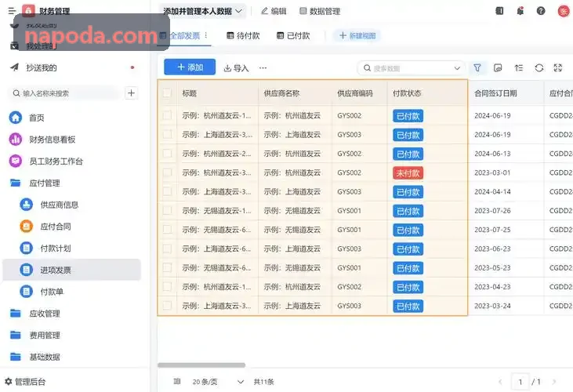The height and width of the screenshot is (392, 573).
Task: Click the sort rows icon
Action: pos(519,68)
